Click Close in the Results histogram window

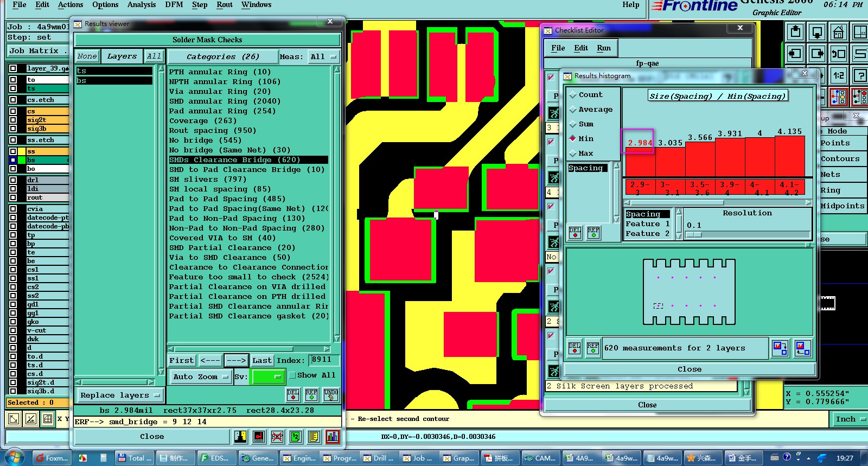click(x=690, y=369)
